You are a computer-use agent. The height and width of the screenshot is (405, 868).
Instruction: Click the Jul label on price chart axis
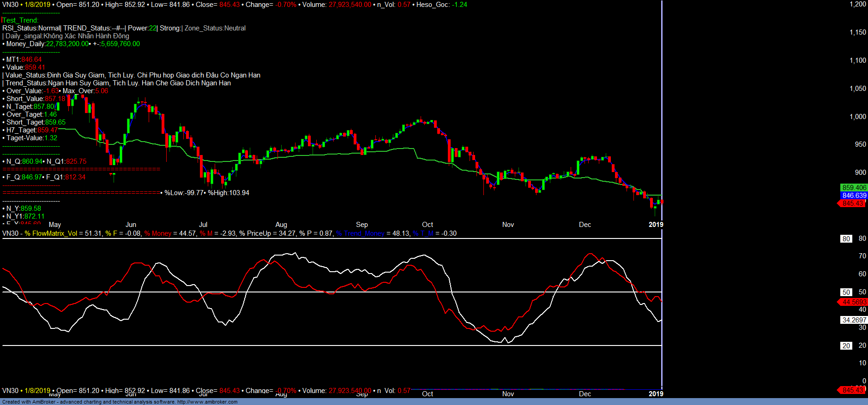point(203,225)
